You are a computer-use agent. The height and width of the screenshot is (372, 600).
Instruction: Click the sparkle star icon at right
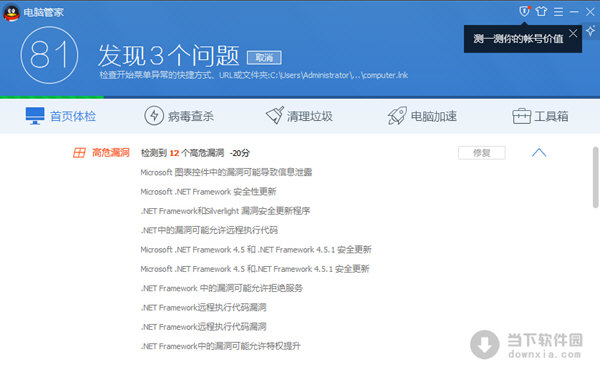[591, 31]
